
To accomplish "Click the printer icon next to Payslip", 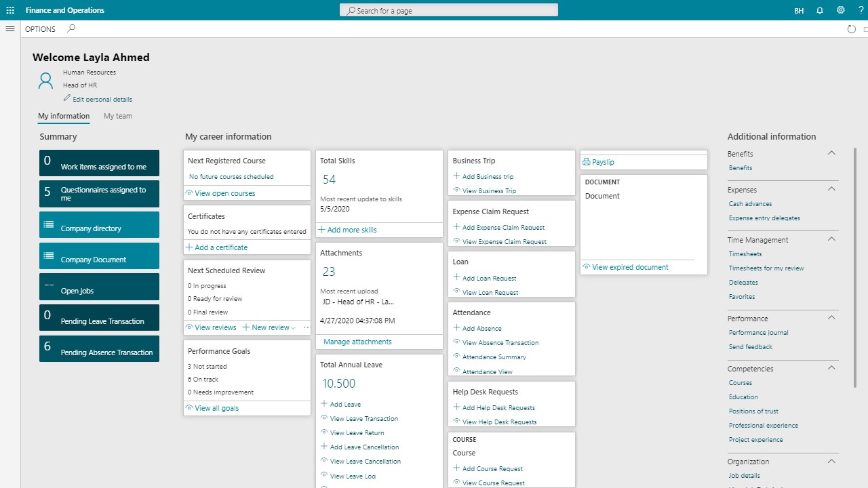I will pyautogui.click(x=587, y=162).
